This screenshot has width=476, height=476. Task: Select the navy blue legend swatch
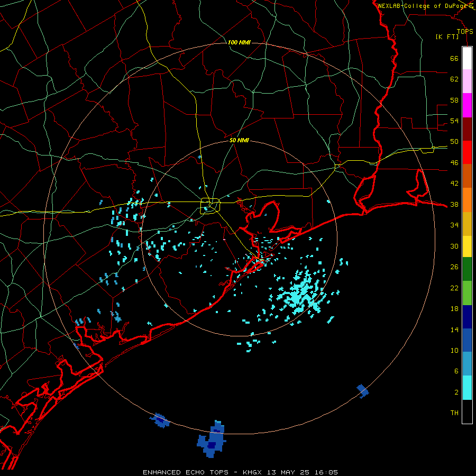467,317
